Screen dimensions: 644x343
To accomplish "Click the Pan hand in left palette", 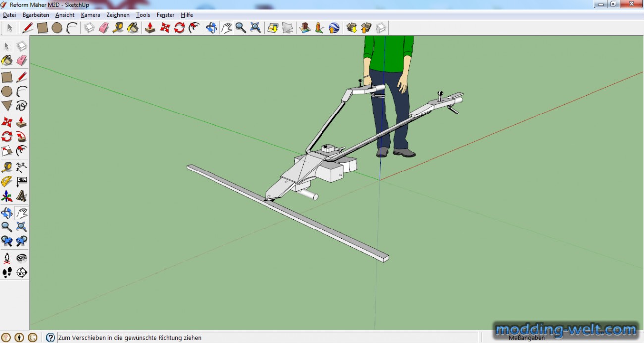I will tap(21, 213).
